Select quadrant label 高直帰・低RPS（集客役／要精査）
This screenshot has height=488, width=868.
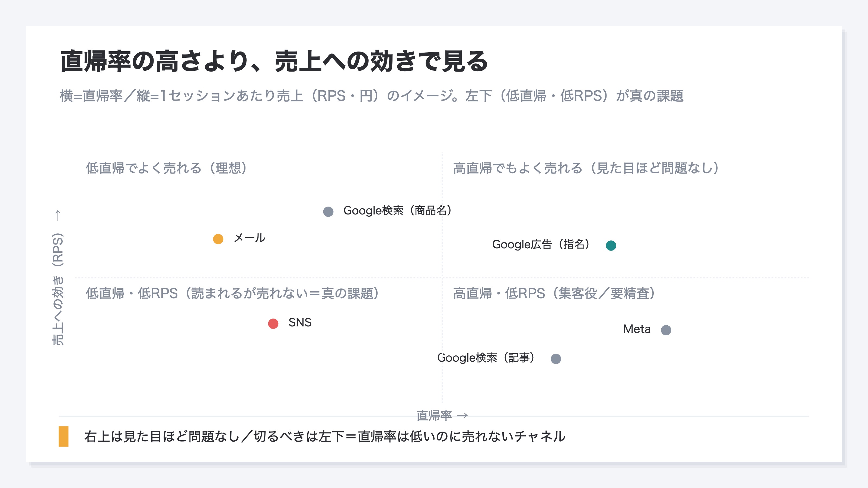[554, 293]
